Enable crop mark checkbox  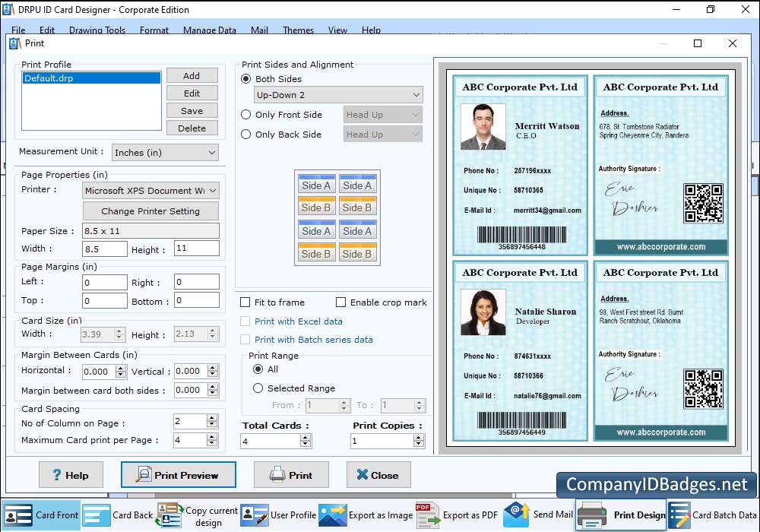[x=340, y=302]
